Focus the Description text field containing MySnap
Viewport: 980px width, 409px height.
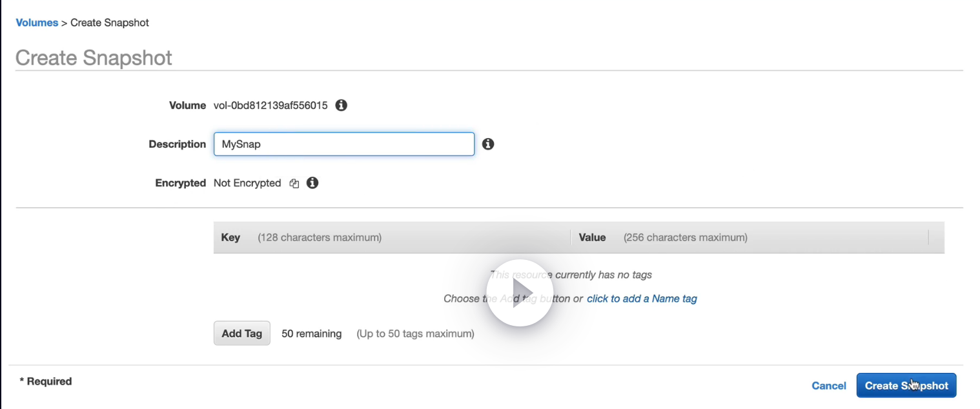coord(343,145)
